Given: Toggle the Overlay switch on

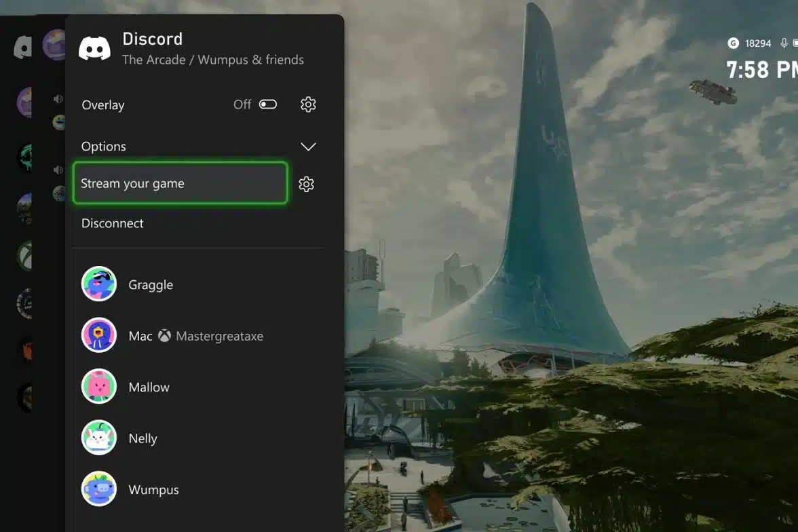Looking at the screenshot, I should pos(267,104).
